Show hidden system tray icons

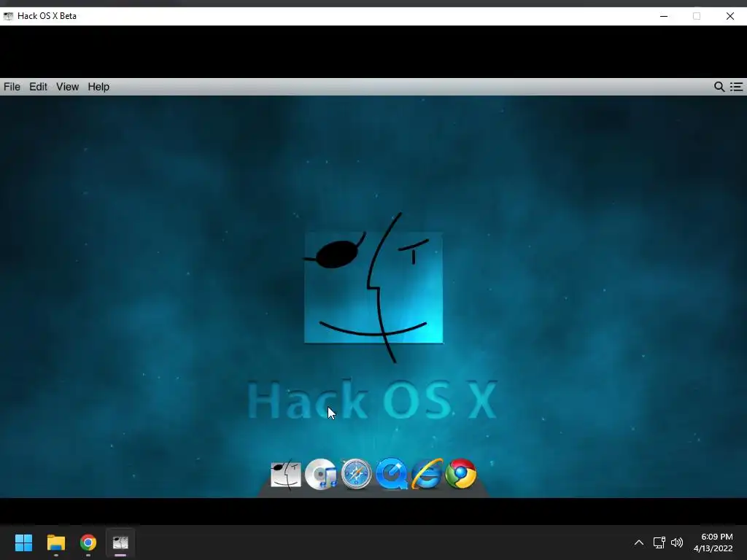coord(639,542)
